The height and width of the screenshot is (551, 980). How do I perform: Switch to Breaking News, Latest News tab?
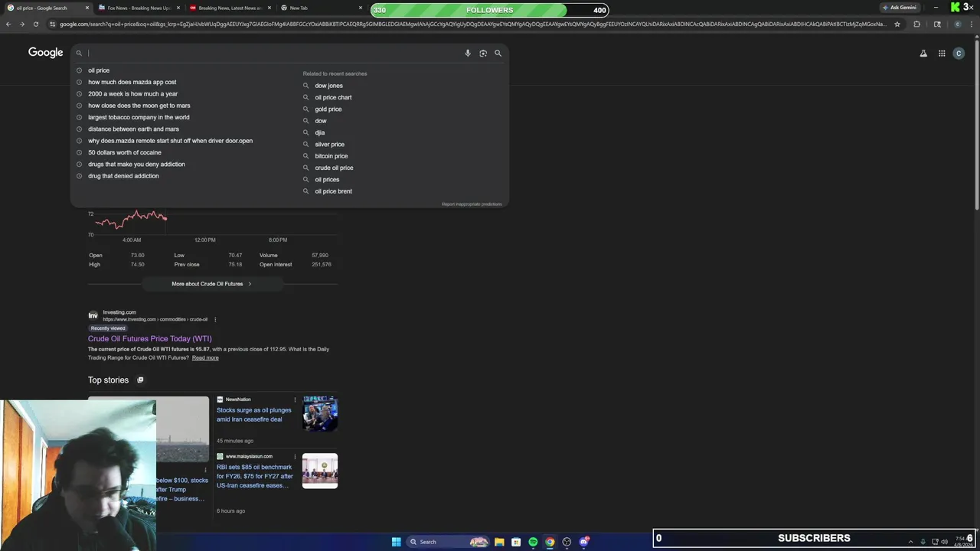[x=230, y=8]
